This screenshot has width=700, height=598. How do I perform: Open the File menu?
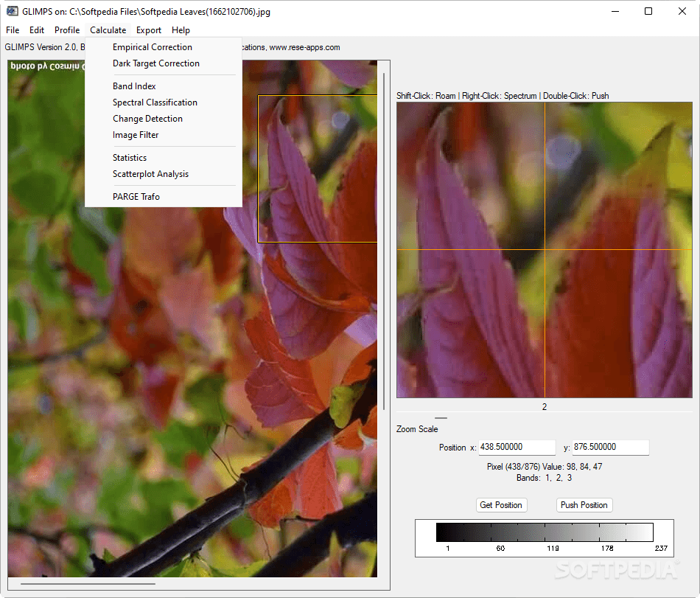[13, 30]
